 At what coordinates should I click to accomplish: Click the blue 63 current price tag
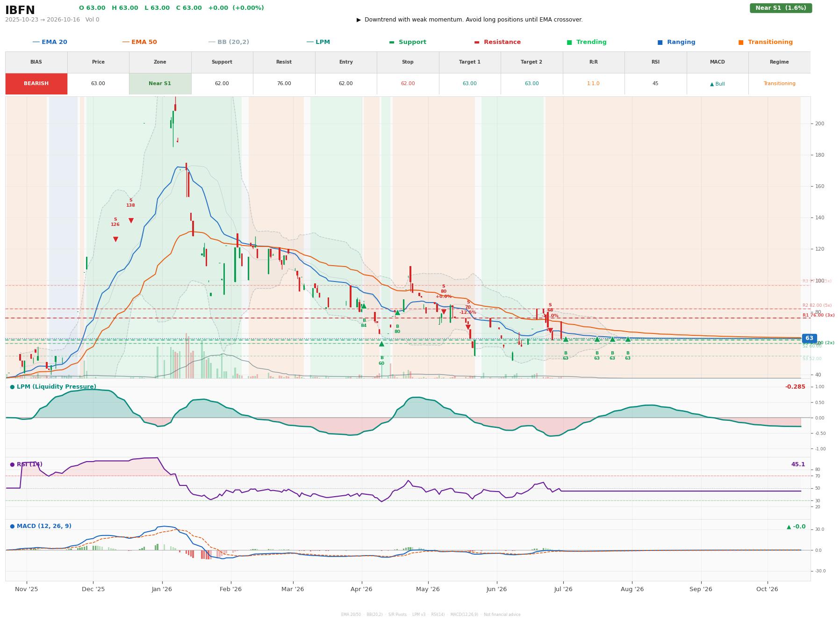[809, 338]
